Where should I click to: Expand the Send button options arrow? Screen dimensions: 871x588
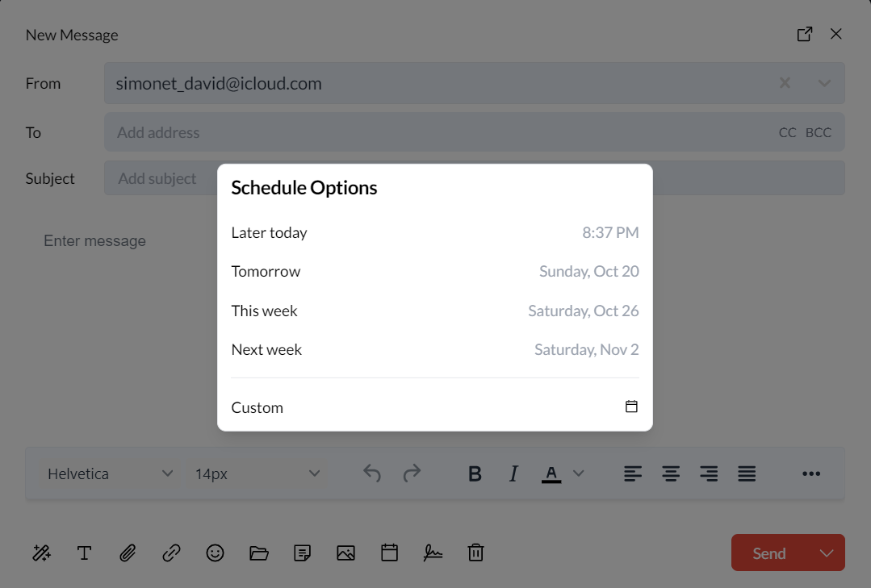pyautogui.click(x=826, y=553)
